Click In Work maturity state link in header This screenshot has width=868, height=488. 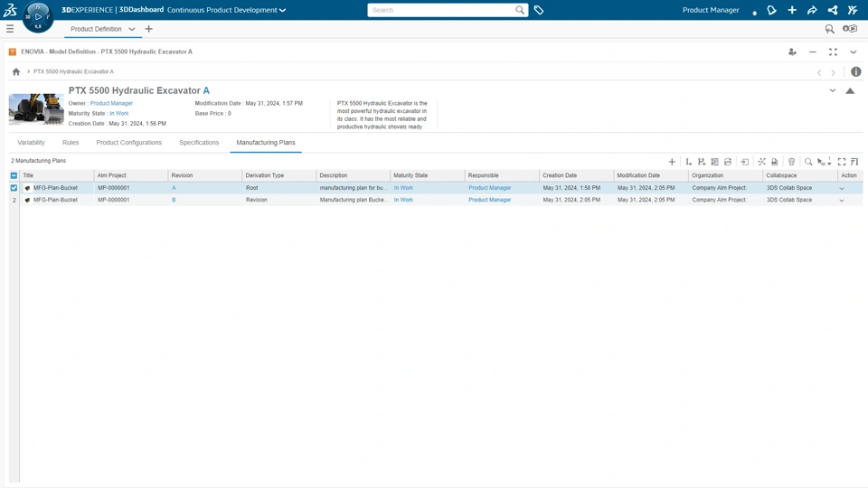pos(119,114)
